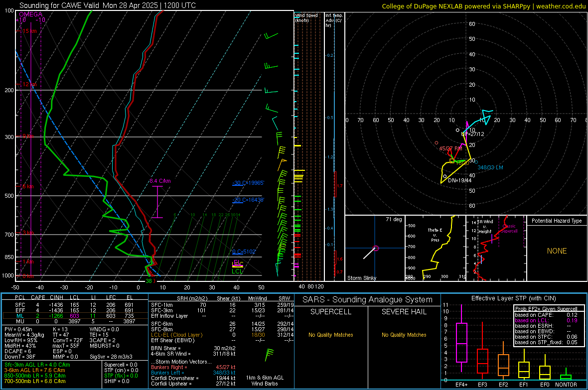Image resolution: width=588 pixels, height=390 pixels.
Task: Click the 'DCAPE = 6' value
Action: [x=18, y=351]
